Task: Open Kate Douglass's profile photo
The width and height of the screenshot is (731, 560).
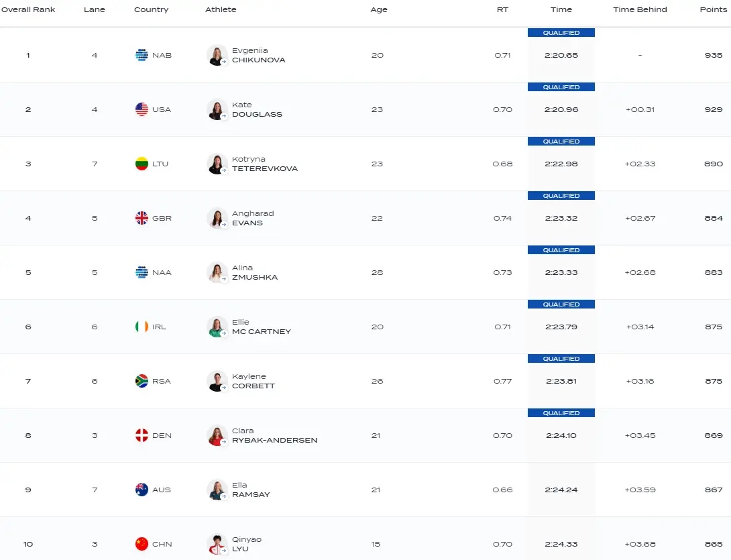Action: [x=217, y=109]
